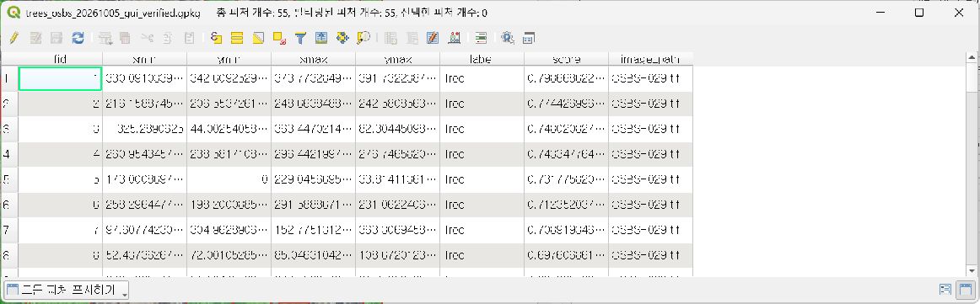Invert the feature selection
The height and width of the screenshot is (304, 980).
click(258, 38)
